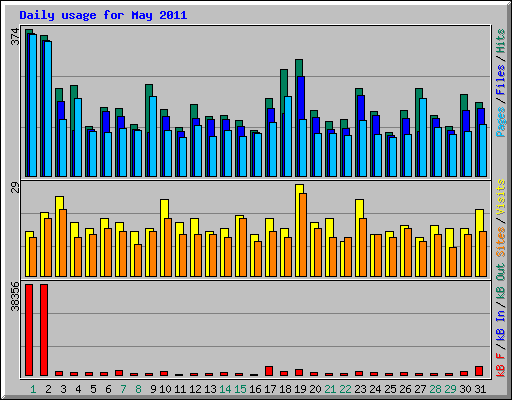Click day 28 on the x-axis
Viewport: 512px width, 400px height.
pos(435,389)
